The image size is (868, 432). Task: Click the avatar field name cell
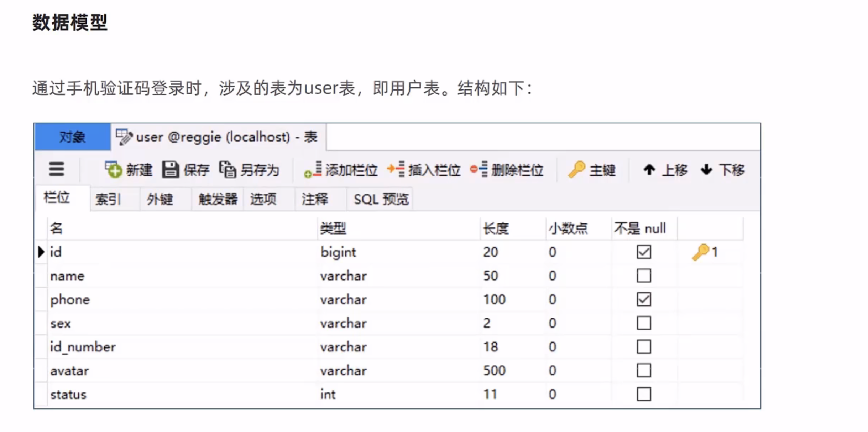pos(70,371)
